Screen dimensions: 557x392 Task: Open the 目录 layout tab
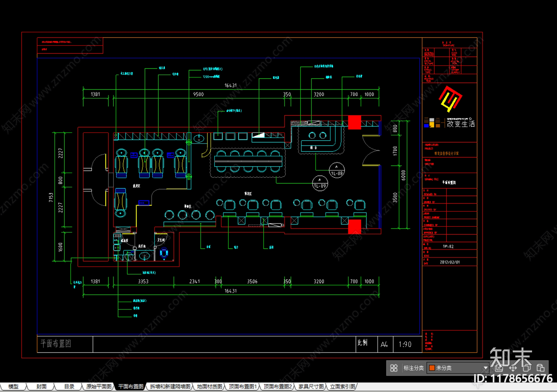point(69,386)
